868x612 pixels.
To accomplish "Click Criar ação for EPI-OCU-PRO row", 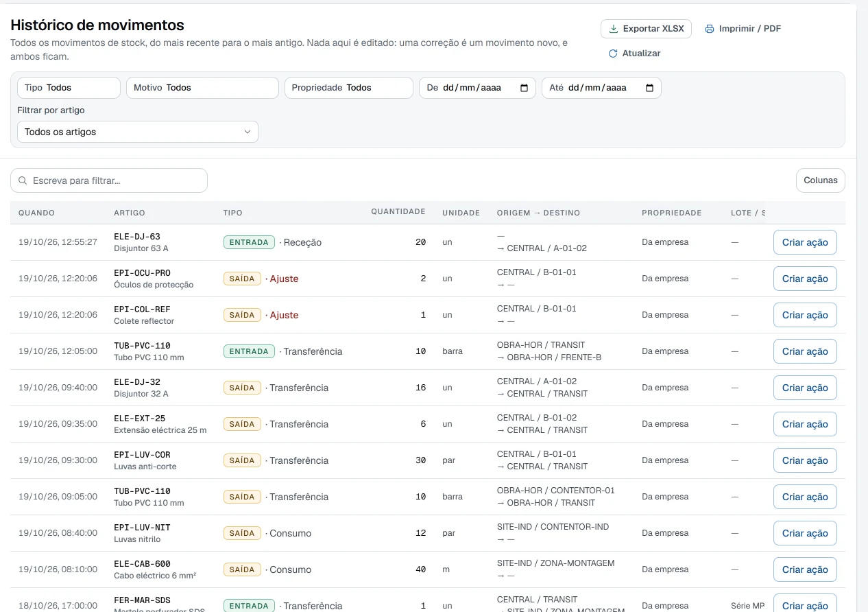I will tap(805, 279).
